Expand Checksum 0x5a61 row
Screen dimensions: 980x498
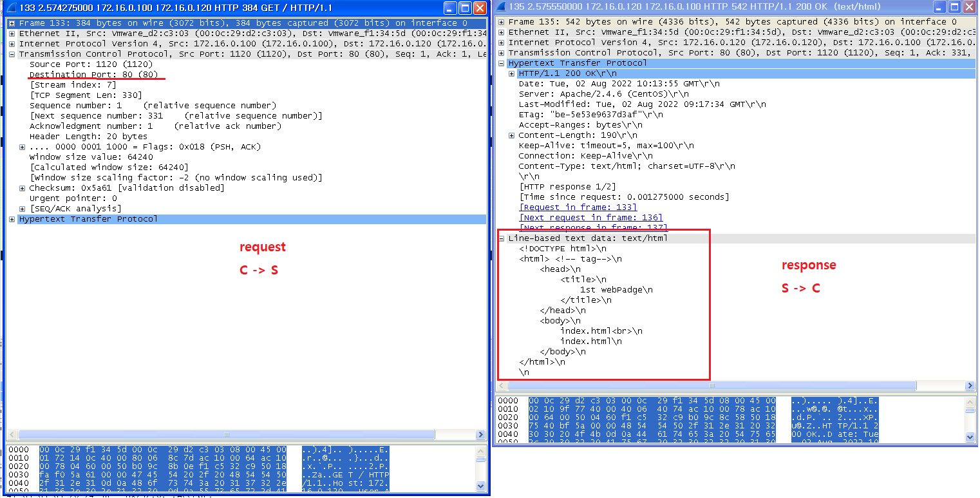pyautogui.click(x=23, y=188)
